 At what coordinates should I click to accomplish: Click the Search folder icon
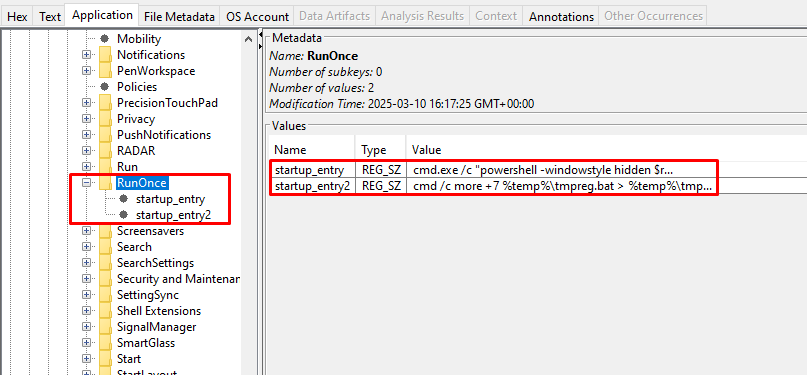(105, 247)
